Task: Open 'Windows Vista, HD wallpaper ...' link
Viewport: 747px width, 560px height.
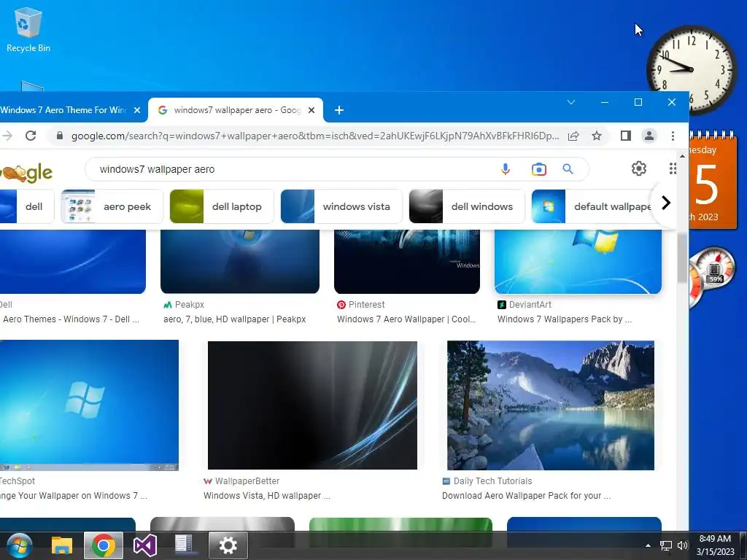Action: coord(267,496)
